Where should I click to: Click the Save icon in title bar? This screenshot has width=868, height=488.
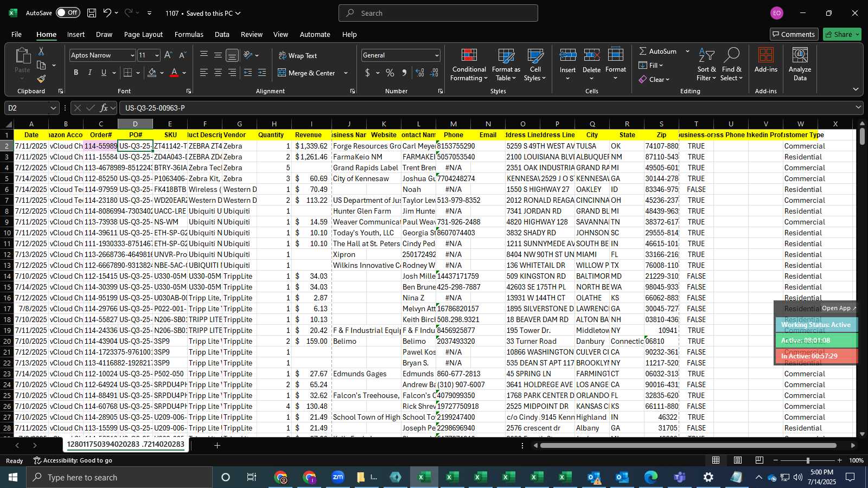click(92, 13)
